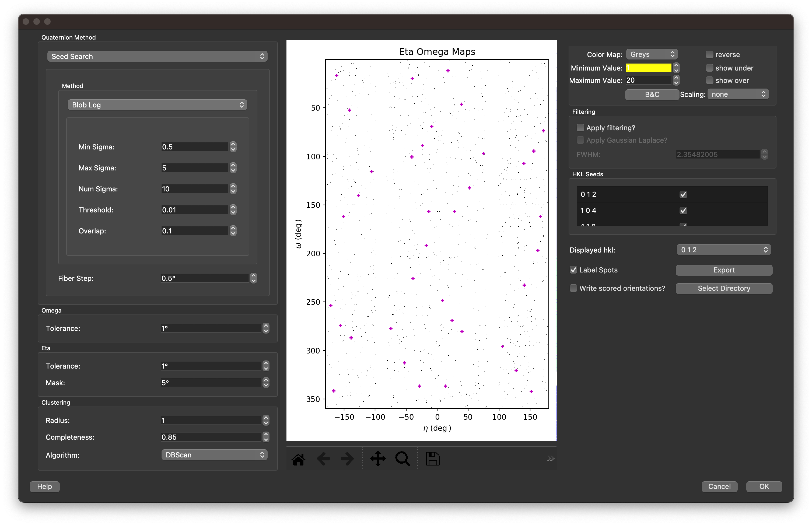Viewport: 812px width, 525px height.
Task: Uncheck the 1 0 4 HKL seed
Action: [x=683, y=210]
